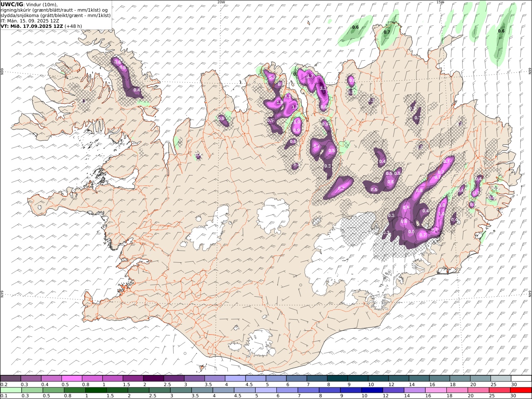Select the green 2 swatch in lower scale
Image resolution: width=532 pixels, height=399 pixels.
[138, 390]
